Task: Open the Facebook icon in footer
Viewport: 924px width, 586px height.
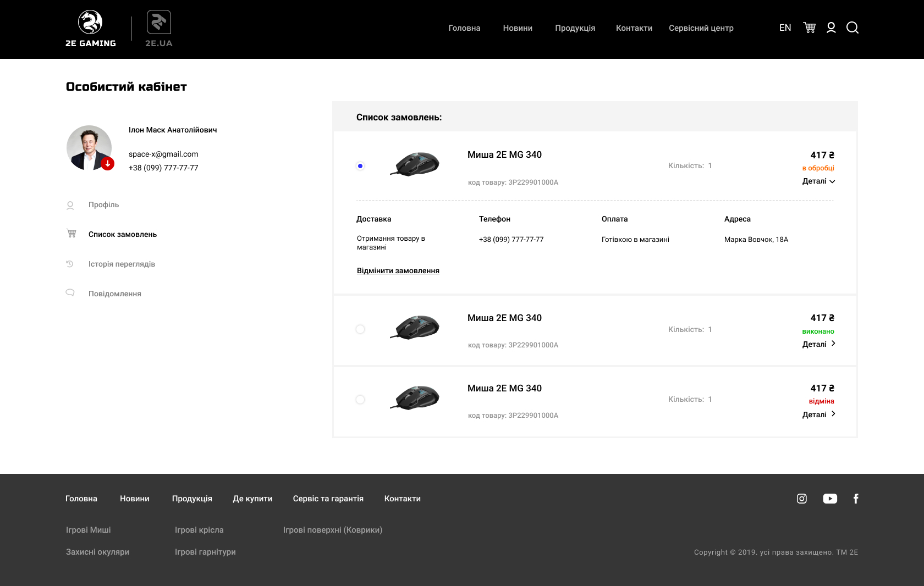Action: (856, 499)
